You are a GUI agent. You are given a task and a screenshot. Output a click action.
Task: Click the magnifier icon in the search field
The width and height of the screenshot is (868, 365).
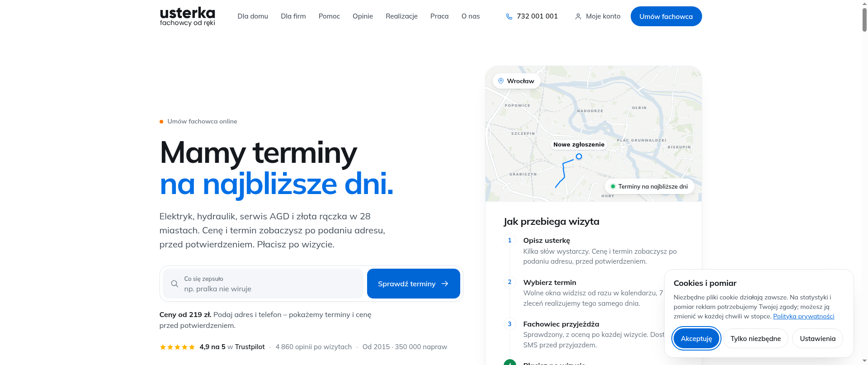point(175,284)
